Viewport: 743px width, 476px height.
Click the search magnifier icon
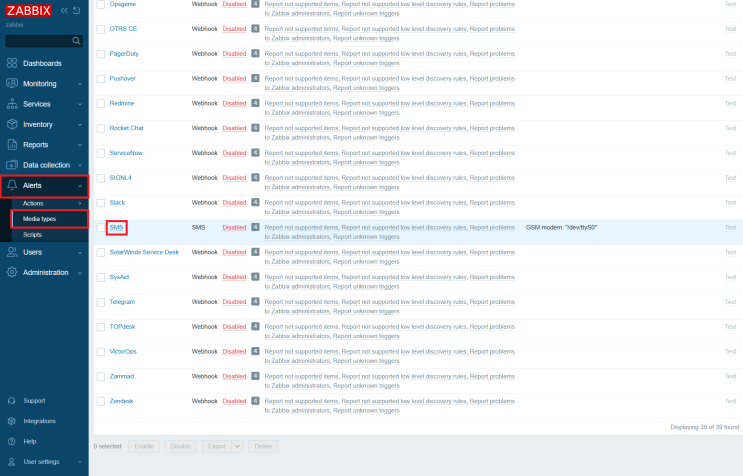[x=76, y=41]
